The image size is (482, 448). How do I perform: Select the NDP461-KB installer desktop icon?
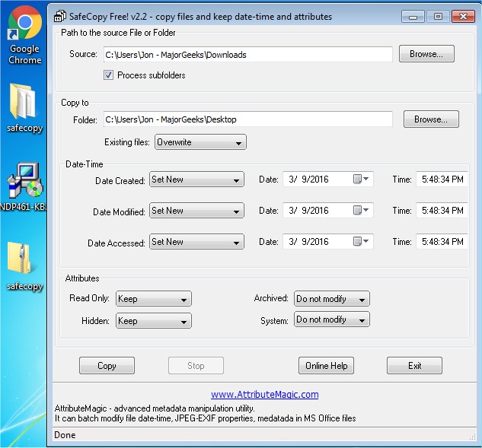coord(24,186)
